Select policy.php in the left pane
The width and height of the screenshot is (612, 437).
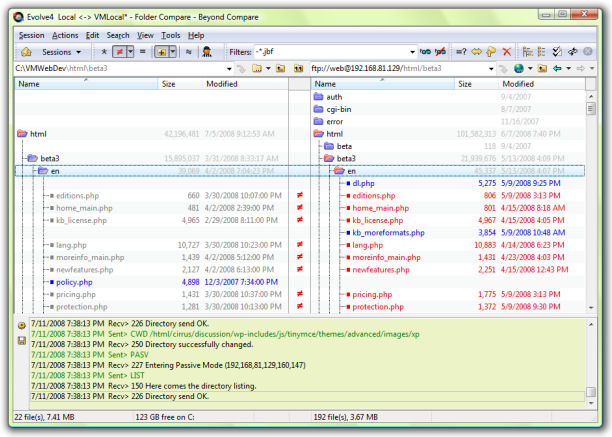click(75, 282)
